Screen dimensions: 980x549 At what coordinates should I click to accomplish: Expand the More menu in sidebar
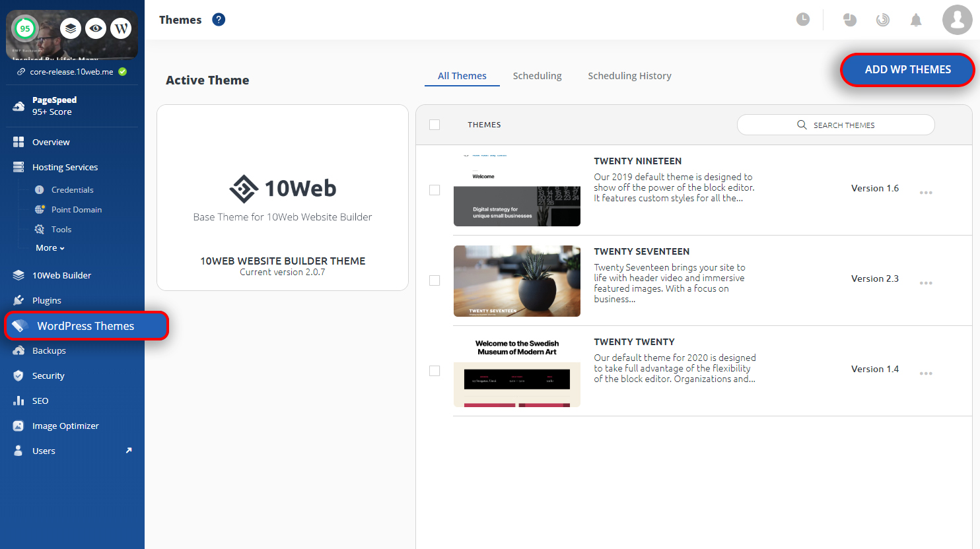tap(50, 248)
